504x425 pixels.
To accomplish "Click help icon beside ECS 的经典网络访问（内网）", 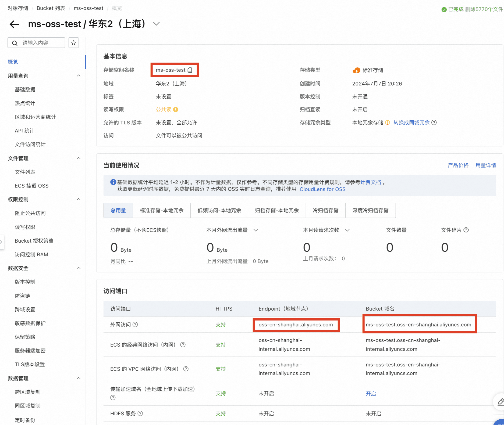I will click(x=183, y=345).
